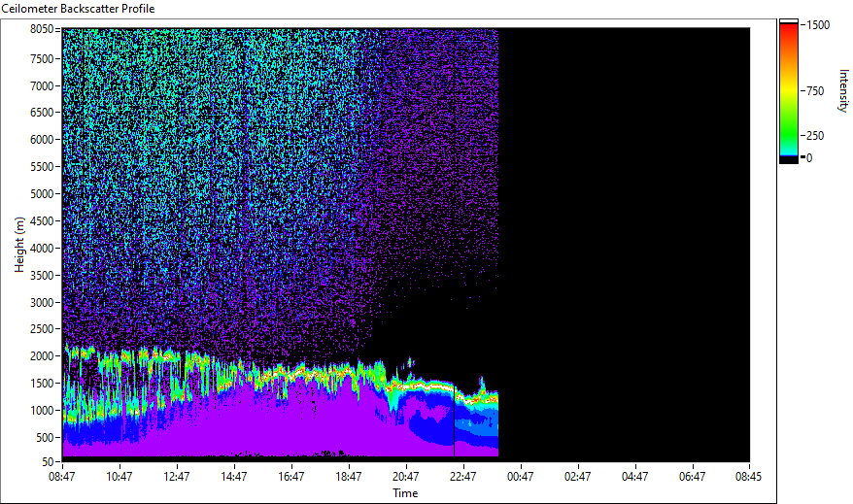Image resolution: width=853 pixels, height=504 pixels.
Task: Click the Ceilometer Backscatter Profile title
Action: (x=78, y=9)
